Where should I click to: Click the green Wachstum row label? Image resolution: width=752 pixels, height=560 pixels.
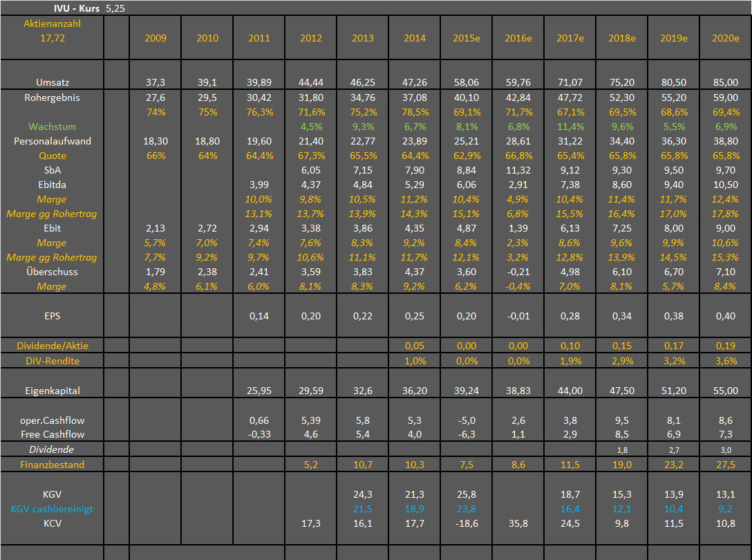(53, 127)
